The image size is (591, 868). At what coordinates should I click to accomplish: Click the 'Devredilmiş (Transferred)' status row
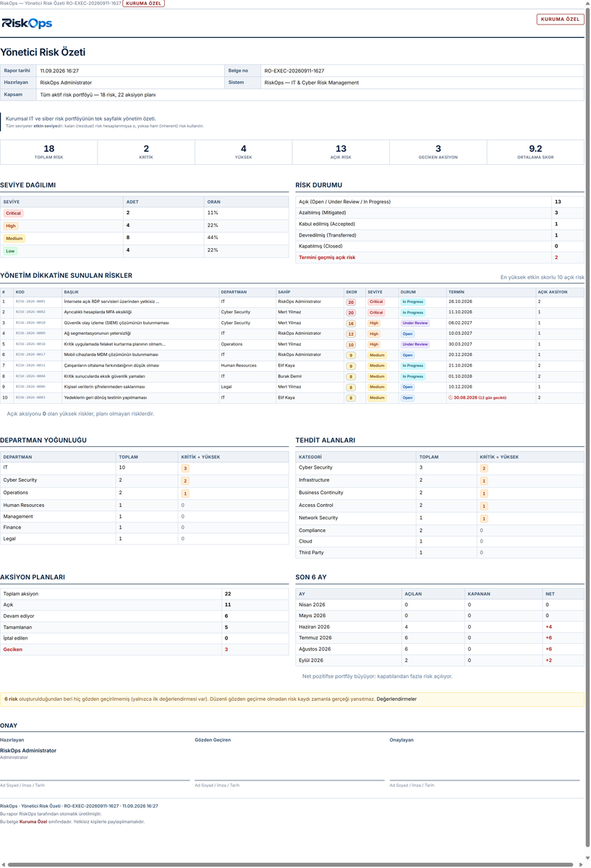pos(440,235)
